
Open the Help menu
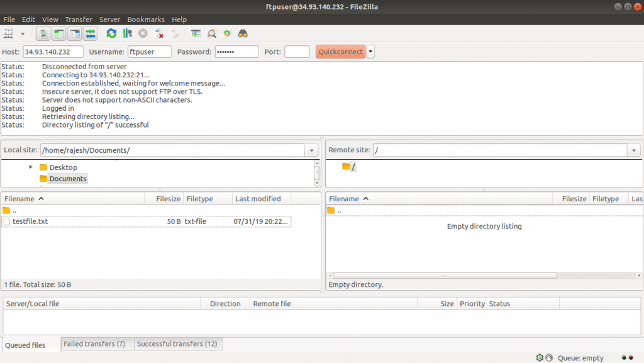(x=179, y=20)
